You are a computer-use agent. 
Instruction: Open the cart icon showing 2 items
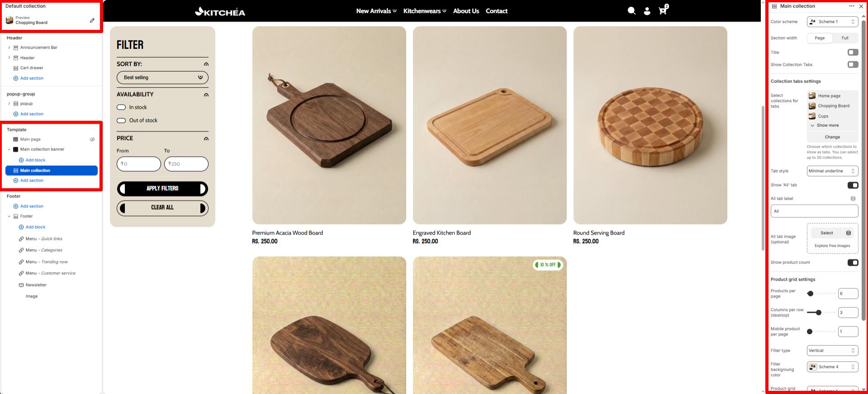662,10
